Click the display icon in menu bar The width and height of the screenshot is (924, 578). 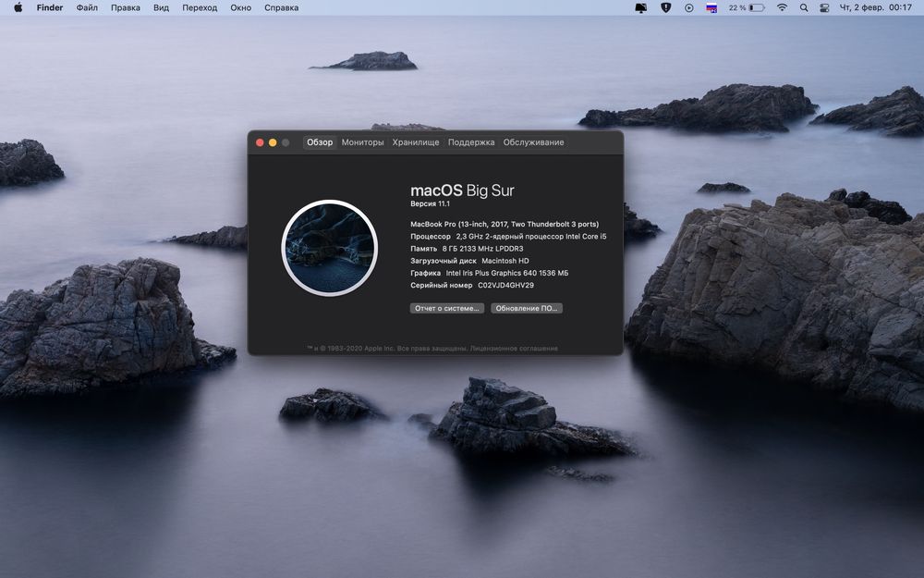tap(641, 7)
